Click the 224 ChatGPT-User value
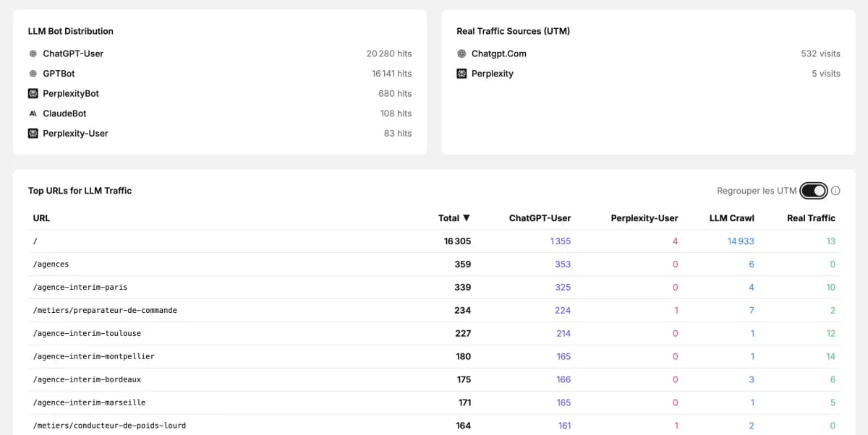 [563, 311]
